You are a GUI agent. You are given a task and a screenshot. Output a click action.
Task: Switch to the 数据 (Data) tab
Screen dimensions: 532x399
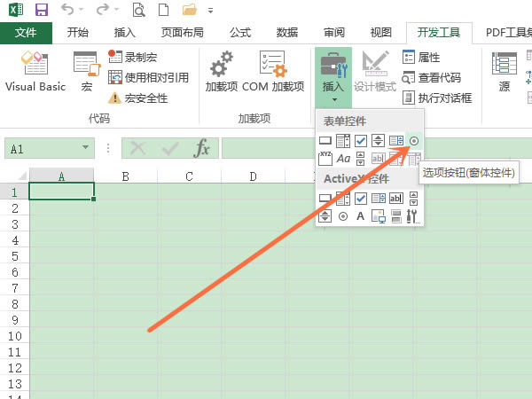pyautogui.click(x=287, y=33)
